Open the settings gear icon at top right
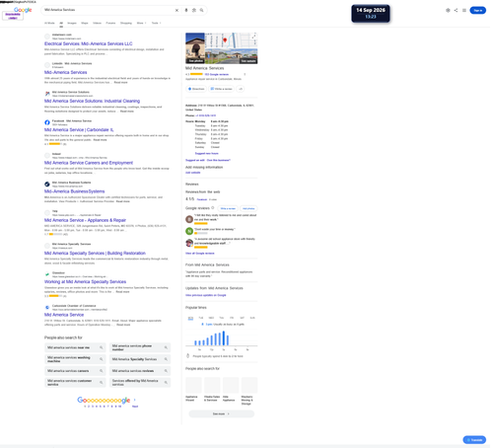The image size is (493, 448). 448,10
